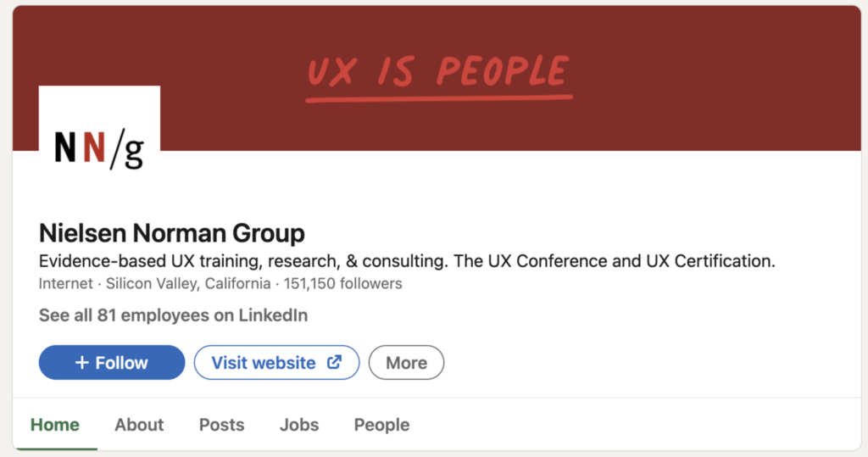Screen dimensions: 868x457
Task: Click the Internet industry label
Action: click(x=66, y=283)
